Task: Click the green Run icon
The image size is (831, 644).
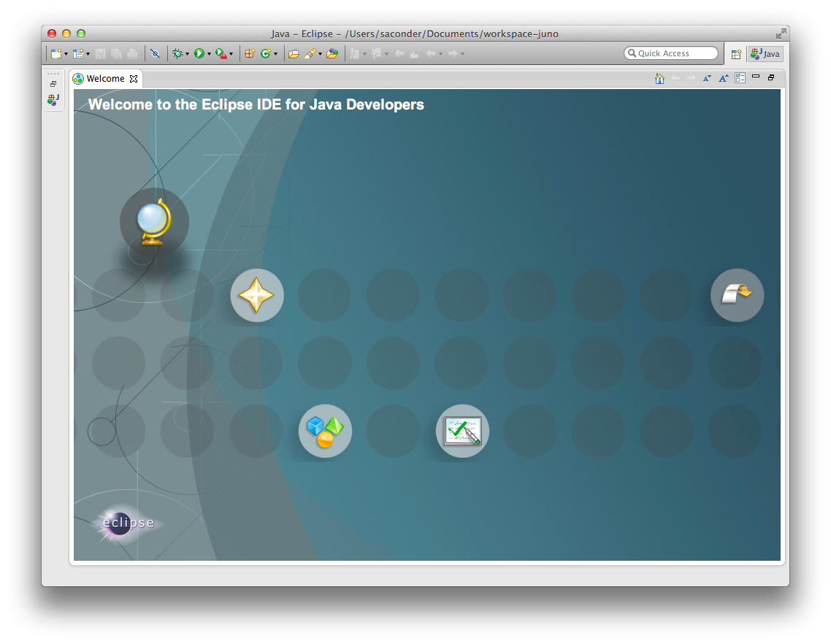Action: (199, 53)
